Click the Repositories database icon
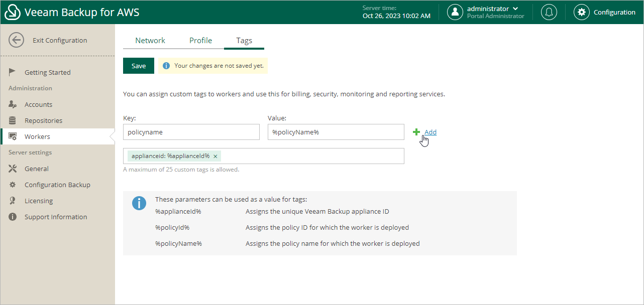The image size is (644, 305). (x=13, y=120)
